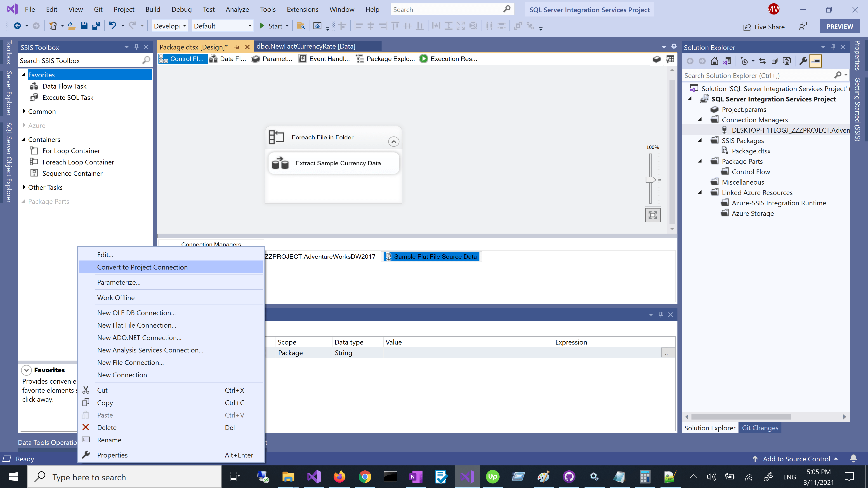Open the Git menu
Screen dimensions: 868x488
tap(98, 9)
